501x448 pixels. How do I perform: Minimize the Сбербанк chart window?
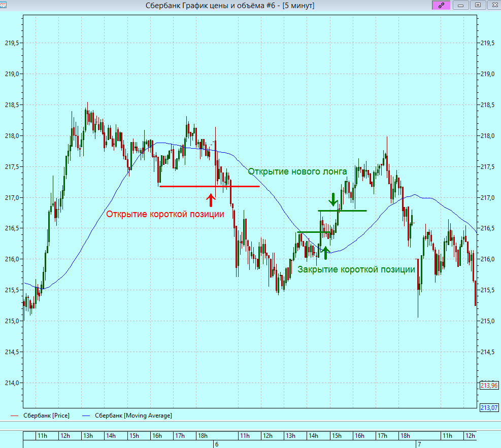pos(460,5)
